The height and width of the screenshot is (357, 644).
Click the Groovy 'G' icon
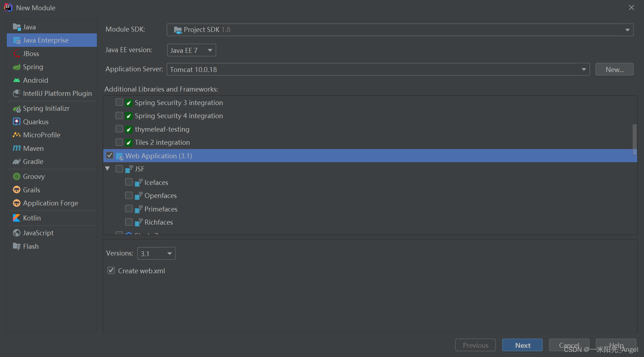[x=17, y=176]
